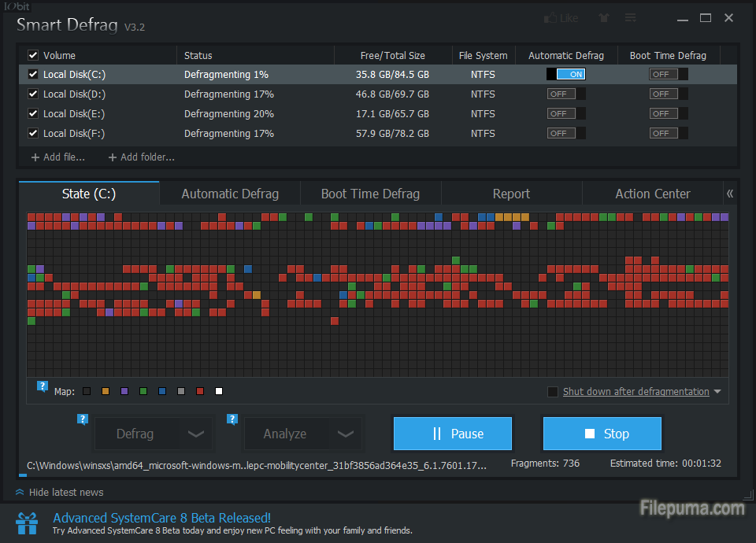Turn off Automatic Defrag for Local Disk(C:)
The image size is (756, 543).
click(566, 75)
